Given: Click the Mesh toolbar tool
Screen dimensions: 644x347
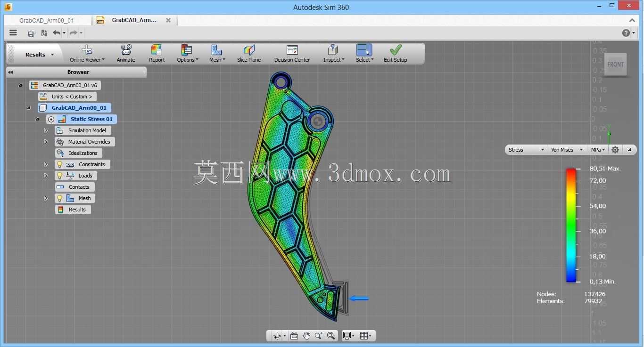Looking at the screenshot, I should [217, 54].
